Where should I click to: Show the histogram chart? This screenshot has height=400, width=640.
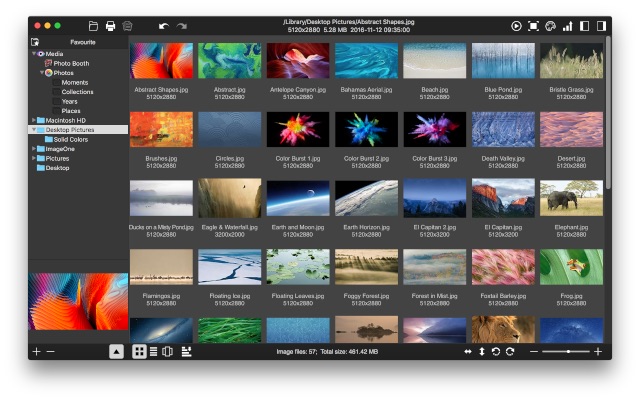pyautogui.click(x=567, y=26)
